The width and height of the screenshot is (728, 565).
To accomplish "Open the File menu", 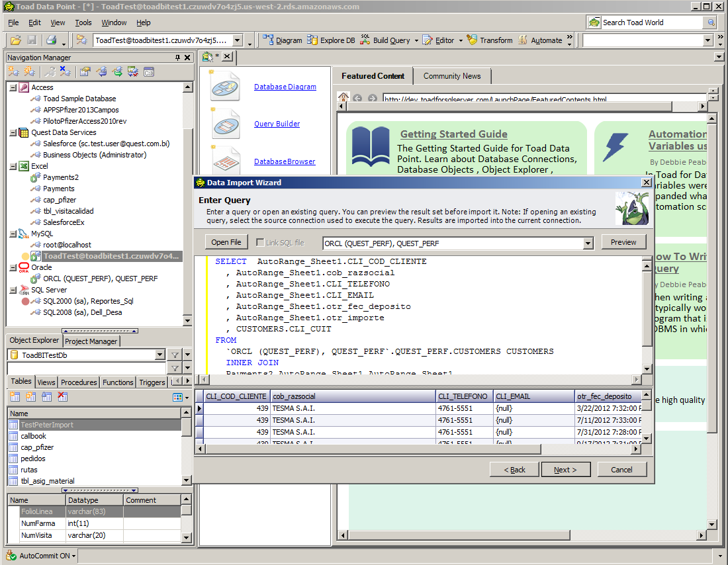I will (x=13, y=22).
